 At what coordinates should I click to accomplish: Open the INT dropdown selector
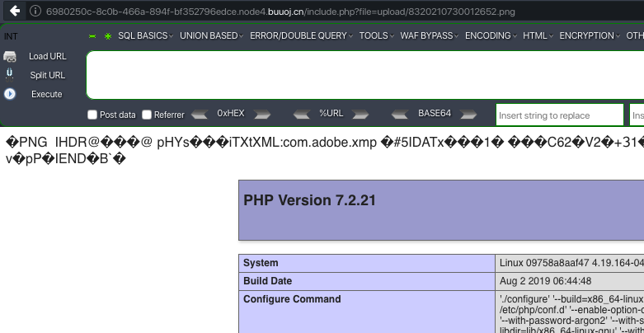coord(11,36)
